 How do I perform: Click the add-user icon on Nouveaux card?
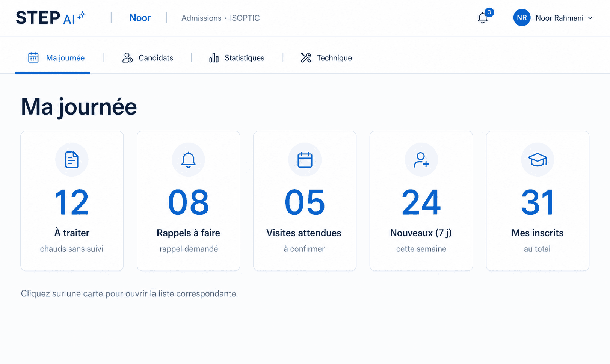click(421, 160)
